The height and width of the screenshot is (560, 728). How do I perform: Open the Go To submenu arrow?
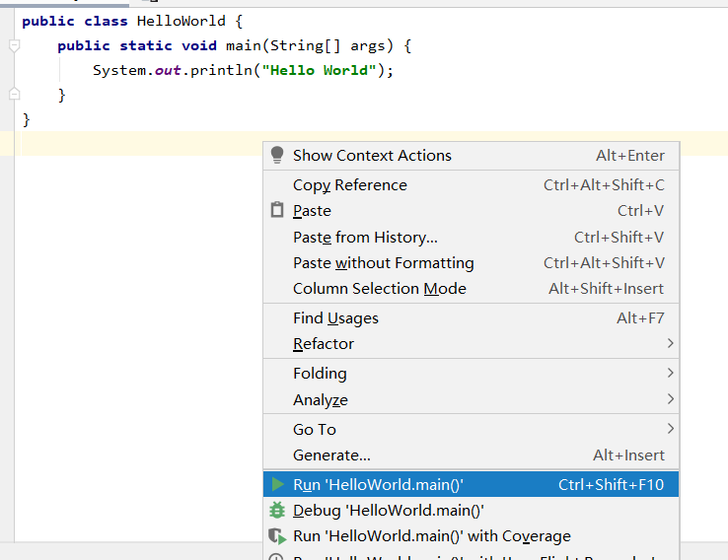click(670, 429)
